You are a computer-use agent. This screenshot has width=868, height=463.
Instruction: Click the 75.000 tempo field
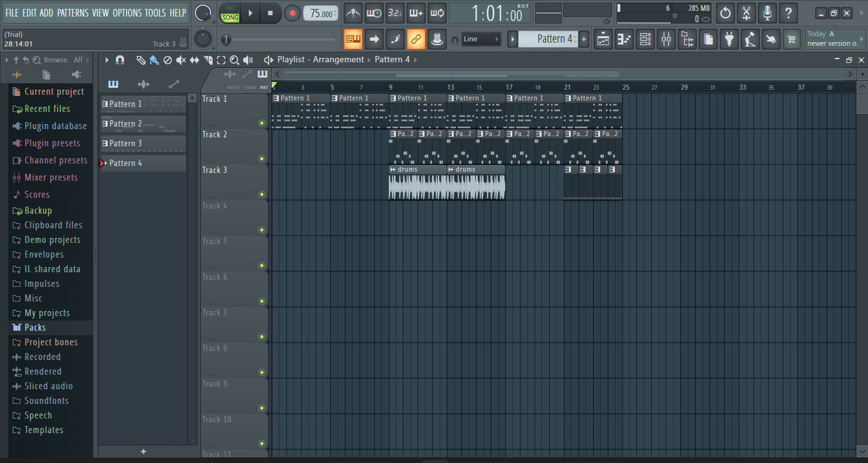[321, 13]
